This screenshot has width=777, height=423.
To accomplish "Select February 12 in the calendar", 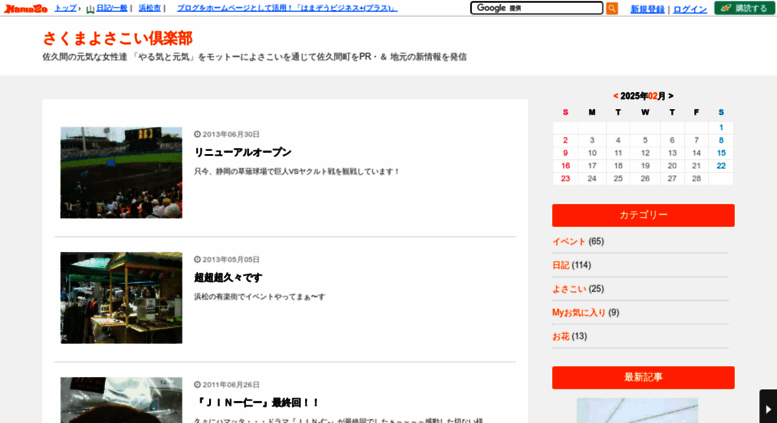I will point(645,153).
